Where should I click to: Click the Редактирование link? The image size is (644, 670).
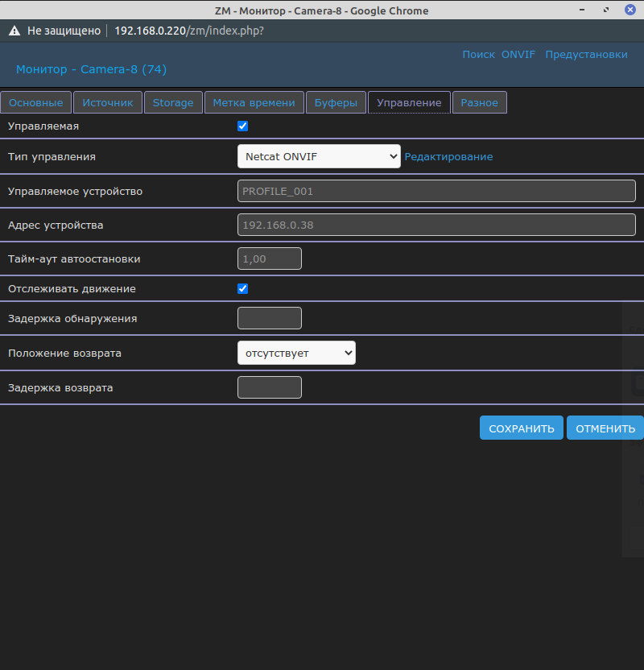click(x=448, y=157)
